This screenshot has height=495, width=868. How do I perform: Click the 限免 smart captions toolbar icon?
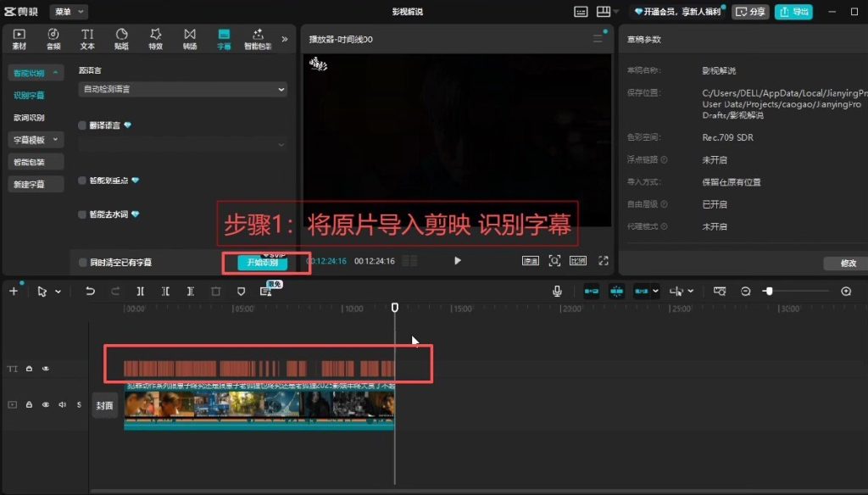click(267, 290)
